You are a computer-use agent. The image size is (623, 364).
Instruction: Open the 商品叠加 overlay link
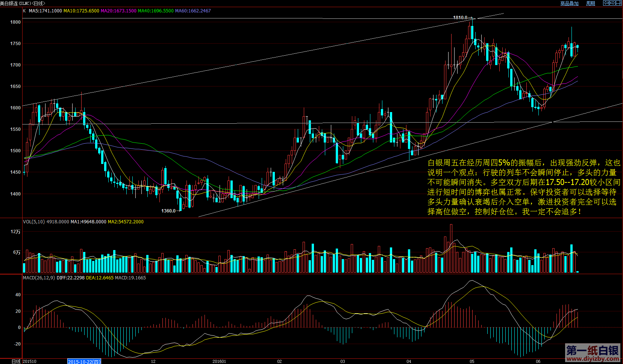(569, 3)
